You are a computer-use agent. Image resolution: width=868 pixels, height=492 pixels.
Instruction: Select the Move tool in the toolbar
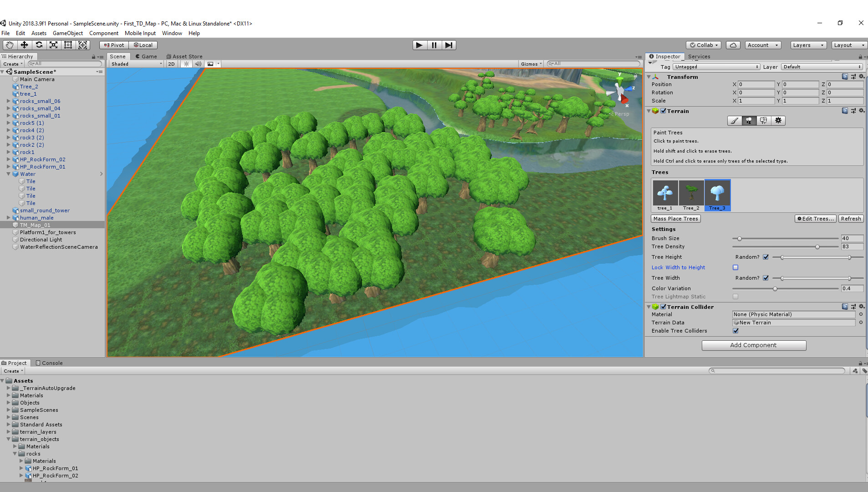click(x=24, y=45)
